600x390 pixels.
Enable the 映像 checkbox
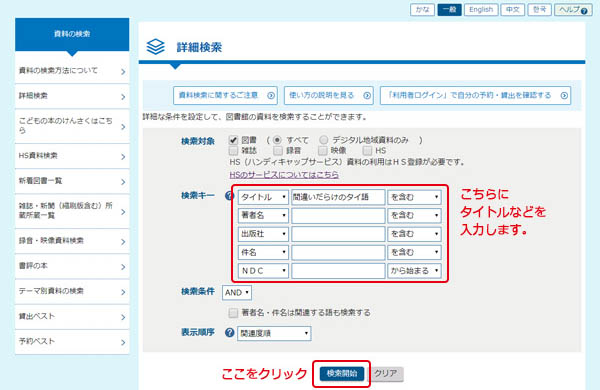click(323, 150)
